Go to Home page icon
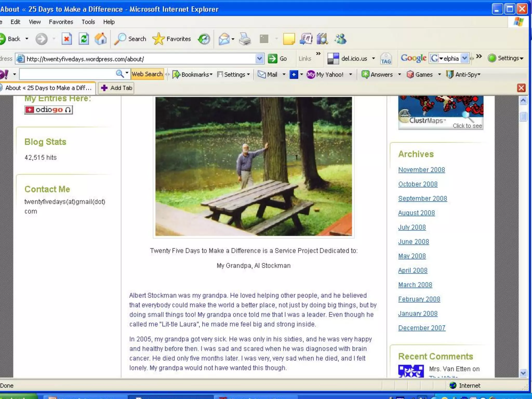The image size is (532, 399). coord(101,39)
